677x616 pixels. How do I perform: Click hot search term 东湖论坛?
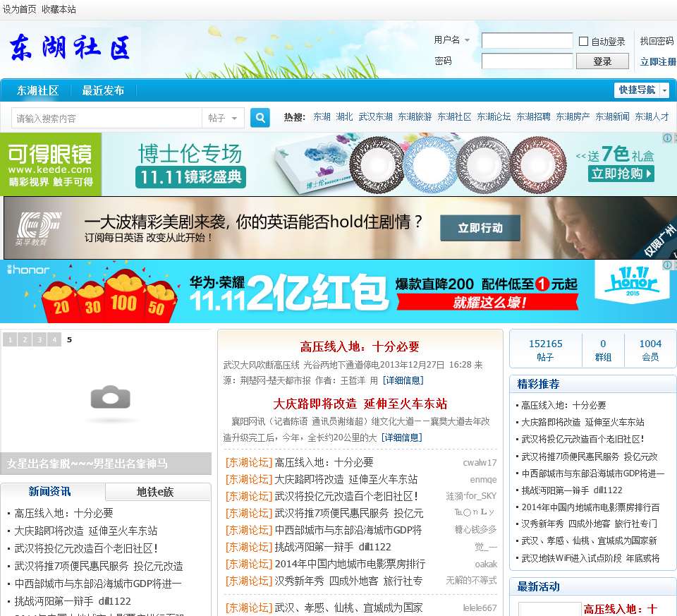point(494,116)
